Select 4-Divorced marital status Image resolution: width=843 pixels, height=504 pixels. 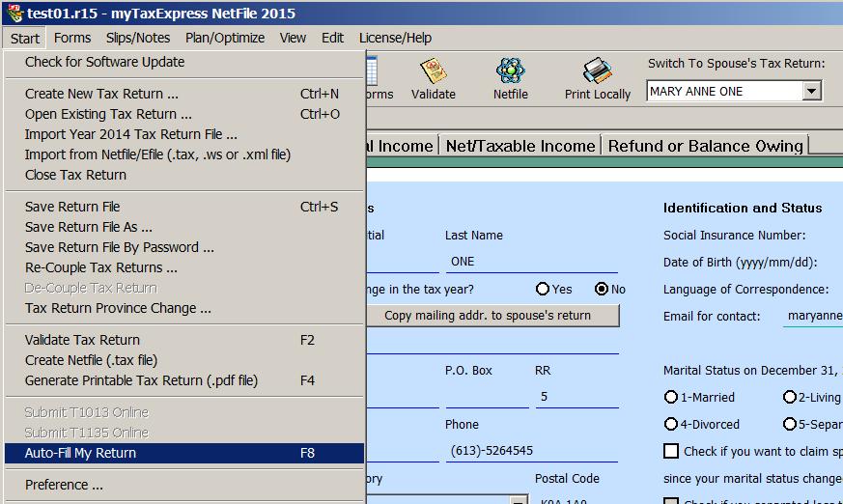coord(670,424)
